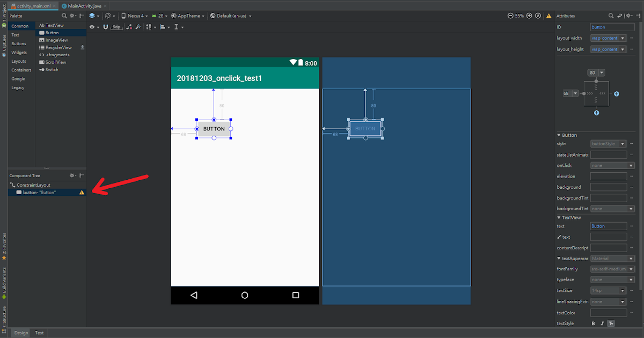Toggle bold text style

point(593,324)
